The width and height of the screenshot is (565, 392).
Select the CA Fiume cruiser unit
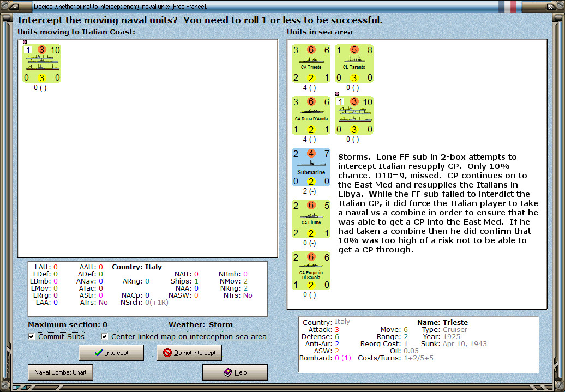311,219
